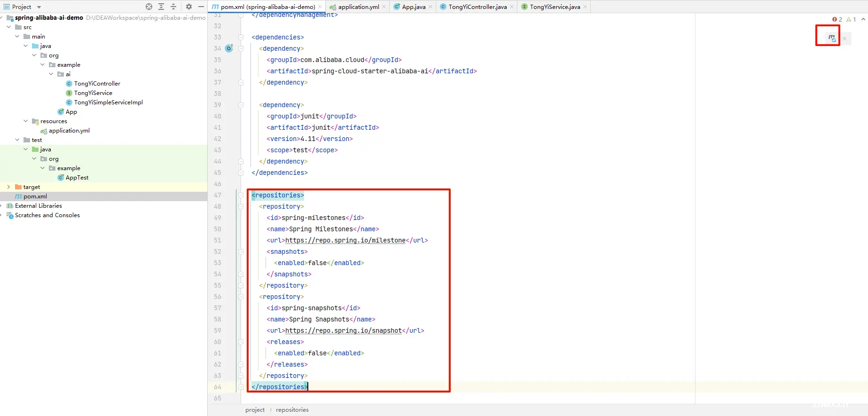Collapse the spring-alibaba-ai-demo root node
The image size is (868, 416).
tap(1, 17)
